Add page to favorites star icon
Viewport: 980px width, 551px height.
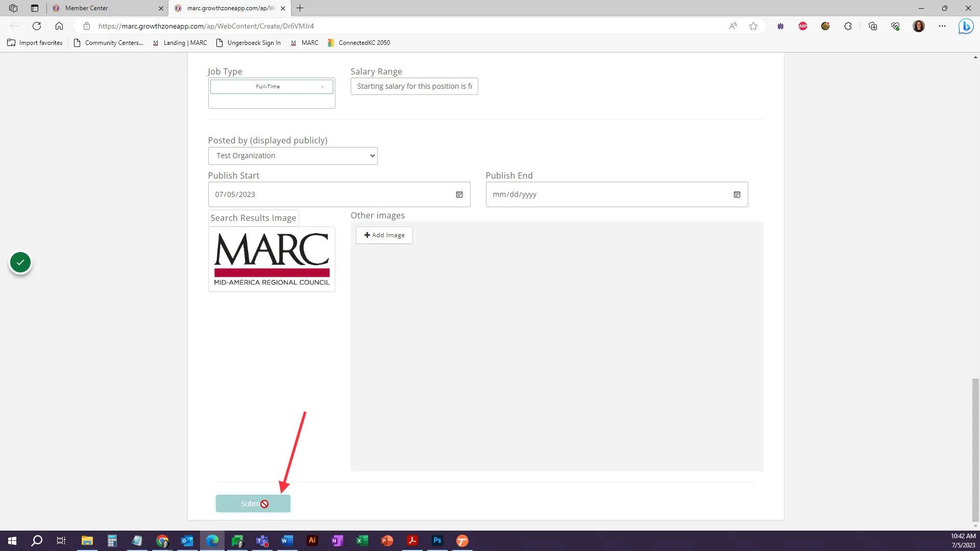point(753,26)
